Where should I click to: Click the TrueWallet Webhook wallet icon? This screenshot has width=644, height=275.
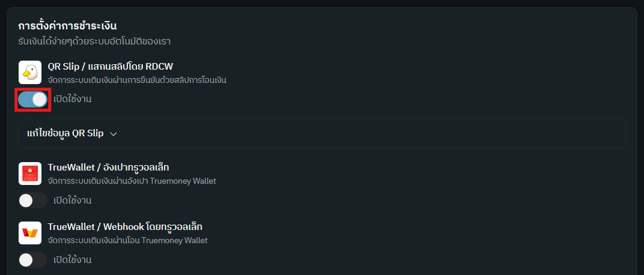coord(30,233)
